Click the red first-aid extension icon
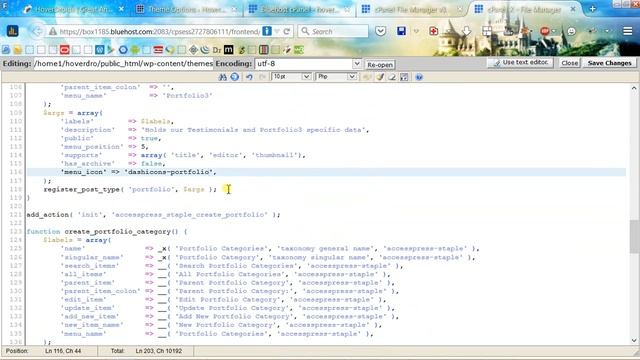The width and height of the screenshot is (640, 360). pyautogui.click(x=433, y=31)
